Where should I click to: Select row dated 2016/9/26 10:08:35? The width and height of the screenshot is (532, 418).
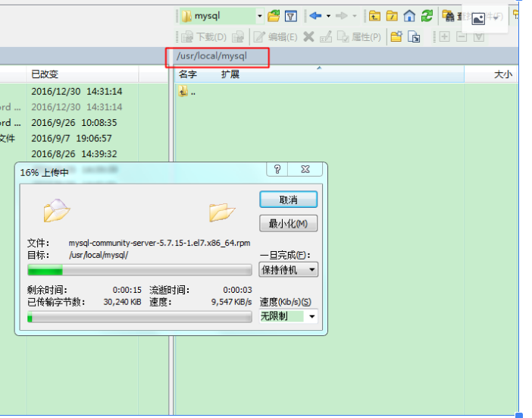pos(74,123)
